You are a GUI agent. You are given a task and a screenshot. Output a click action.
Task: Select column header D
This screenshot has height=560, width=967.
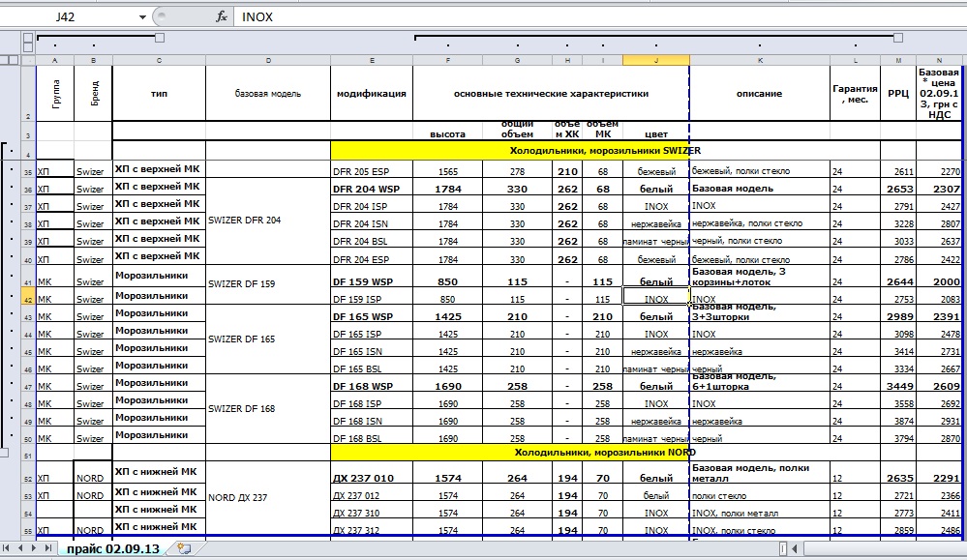(268, 60)
